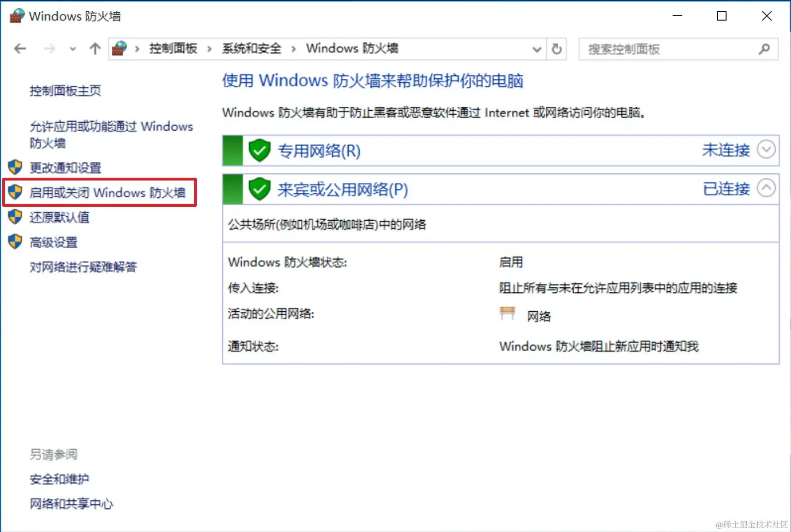Open 还原默认值 link

click(59, 218)
